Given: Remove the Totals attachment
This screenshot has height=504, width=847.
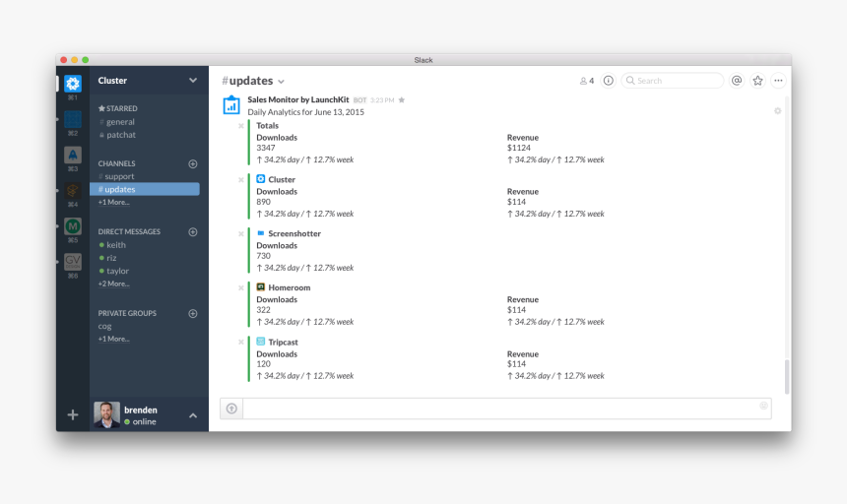Looking at the screenshot, I should pos(241,126).
